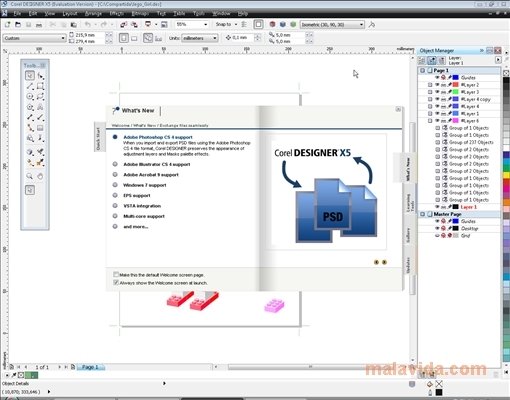
Task: Select the Connector line tool in the toolbox
Action: pos(30,128)
